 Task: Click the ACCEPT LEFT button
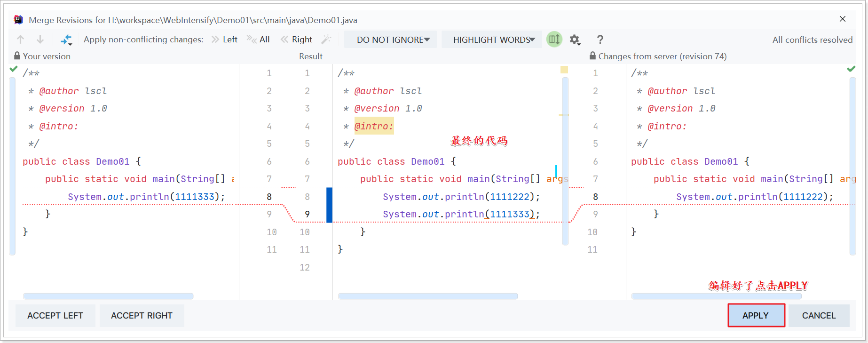tap(55, 316)
